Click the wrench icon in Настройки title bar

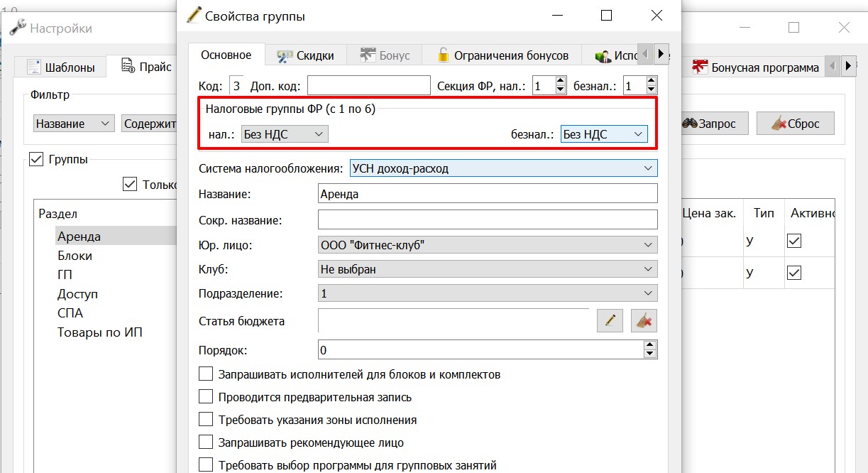coord(17,28)
